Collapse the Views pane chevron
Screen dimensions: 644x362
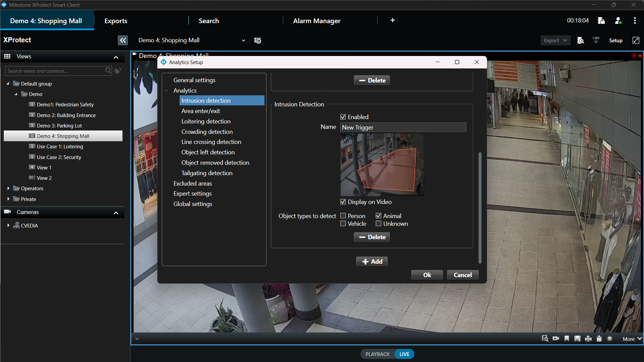116,57
